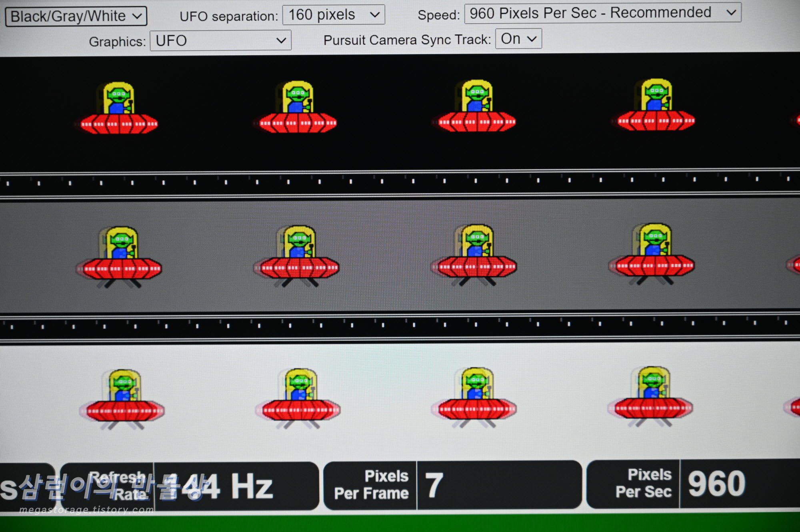Image resolution: width=800 pixels, height=532 pixels.
Task: Click first UFO in black row
Action: click(x=119, y=109)
